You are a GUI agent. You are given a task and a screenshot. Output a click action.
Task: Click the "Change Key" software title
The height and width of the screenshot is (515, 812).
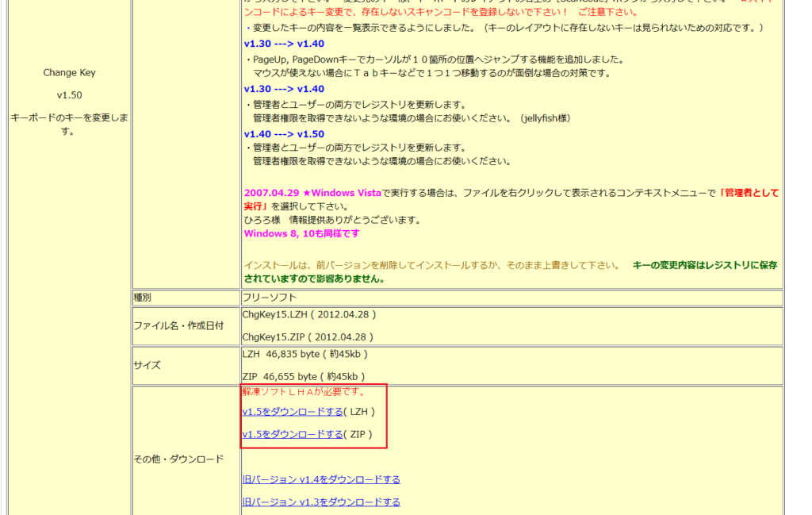[x=69, y=73]
